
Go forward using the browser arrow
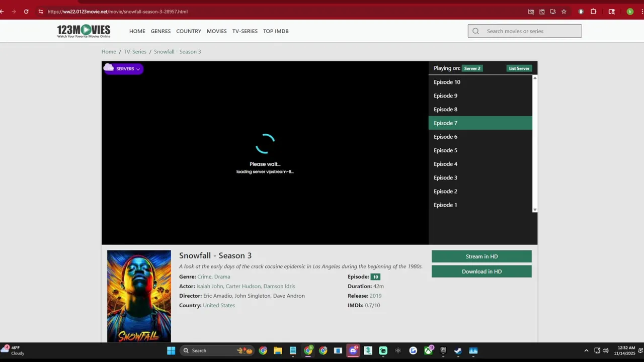(x=14, y=12)
